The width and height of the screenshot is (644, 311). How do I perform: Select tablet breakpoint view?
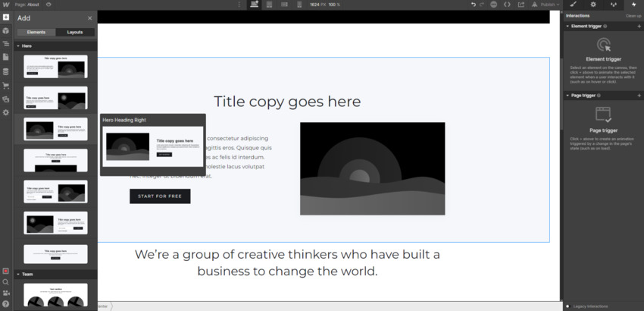pos(270,5)
